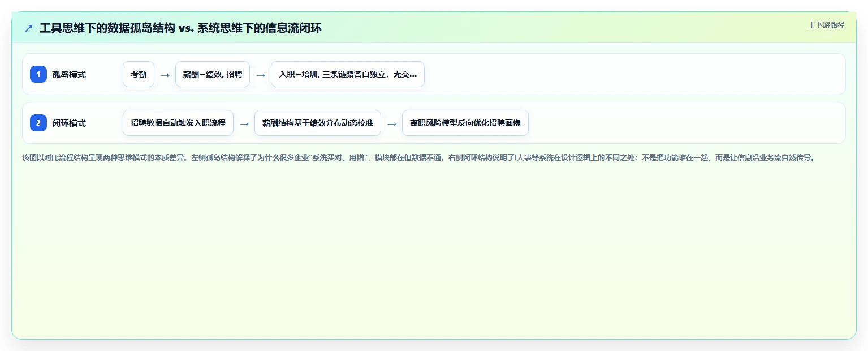
Task: Select the 孤岛模式 row label
Action: [x=69, y=74]
